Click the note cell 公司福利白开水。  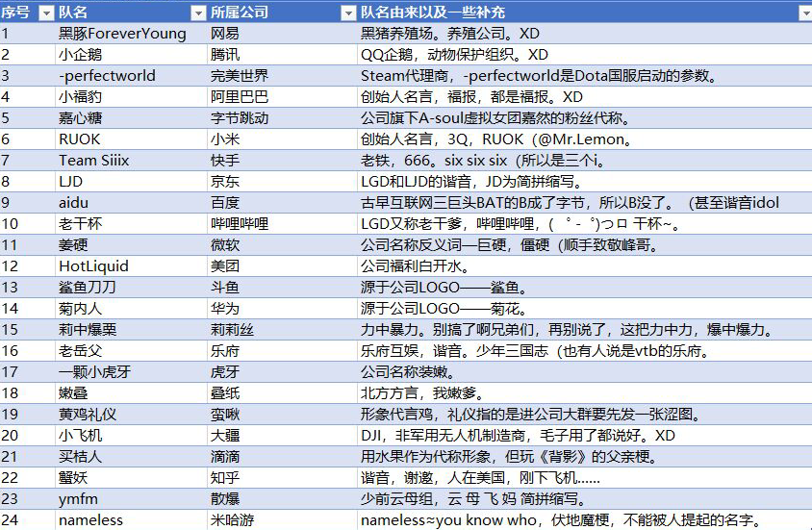pos(585,266)
